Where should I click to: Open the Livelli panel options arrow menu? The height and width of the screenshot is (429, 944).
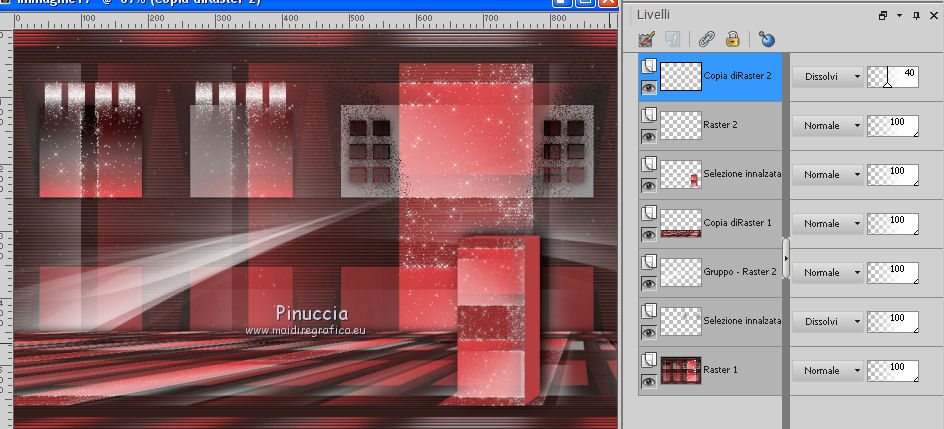(x=899, y=16)
